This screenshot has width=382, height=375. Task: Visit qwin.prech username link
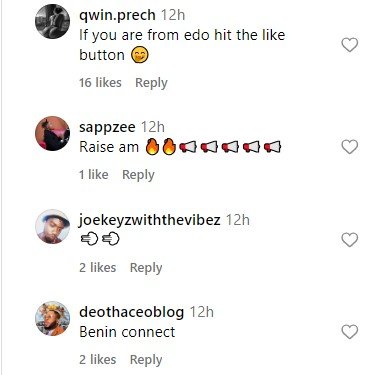pos(117,16)
